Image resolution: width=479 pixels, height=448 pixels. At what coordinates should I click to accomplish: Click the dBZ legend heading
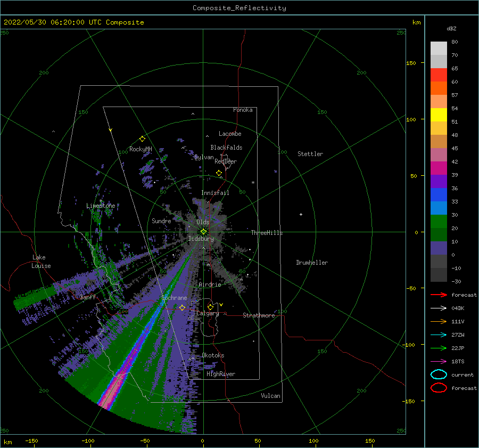(451, 29)
